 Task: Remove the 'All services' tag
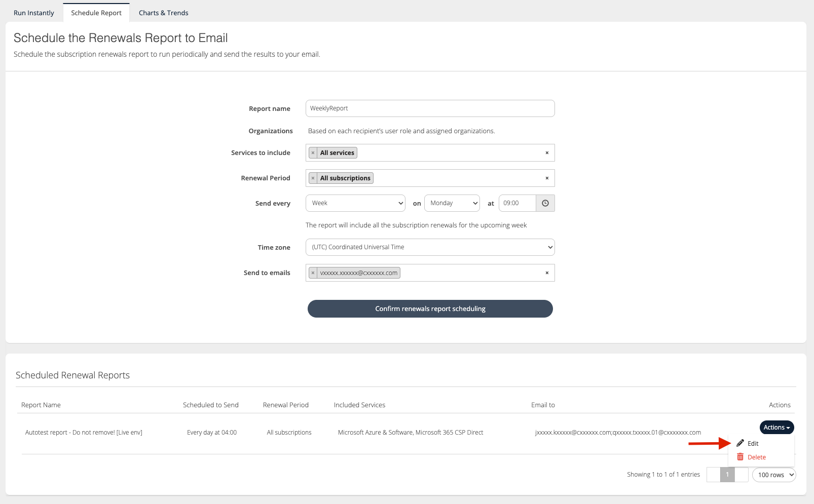click(313, 153)
